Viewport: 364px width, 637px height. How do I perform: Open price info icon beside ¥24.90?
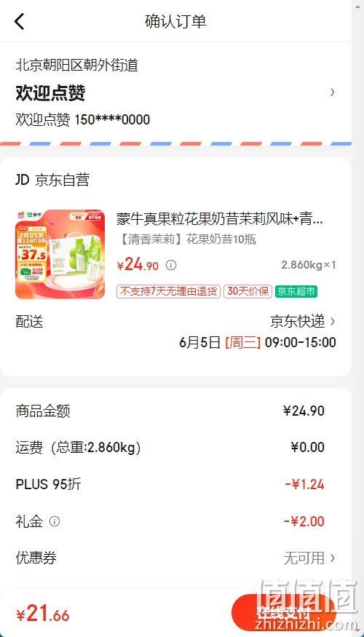coord(171,265)
